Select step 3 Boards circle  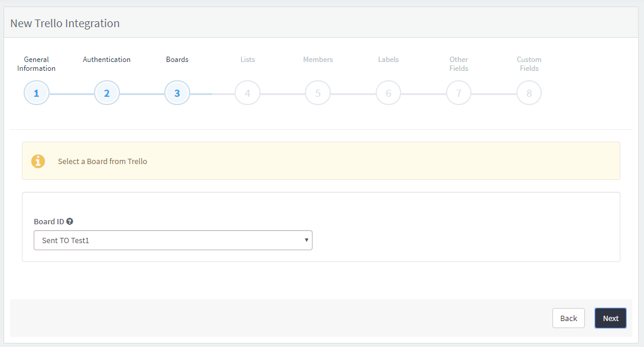click(177, 93)
